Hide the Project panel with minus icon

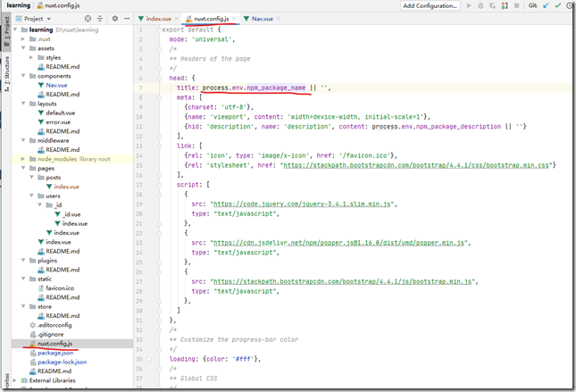(x=127, y=19)
